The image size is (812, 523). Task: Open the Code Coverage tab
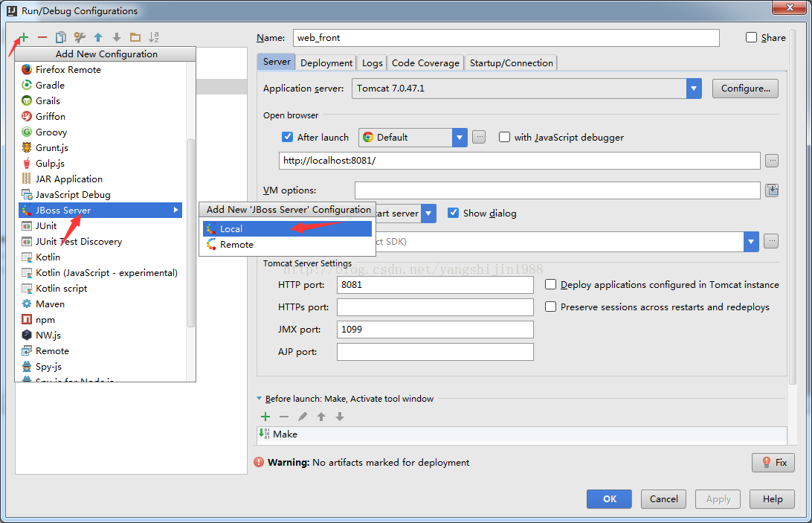point(425,62)
